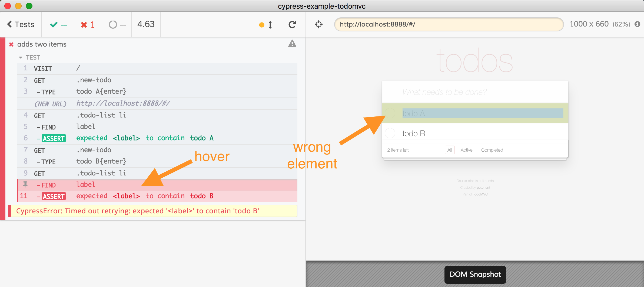Toggle the todo B completion checkbox
The image size is (644, 287).
[390, 133]
